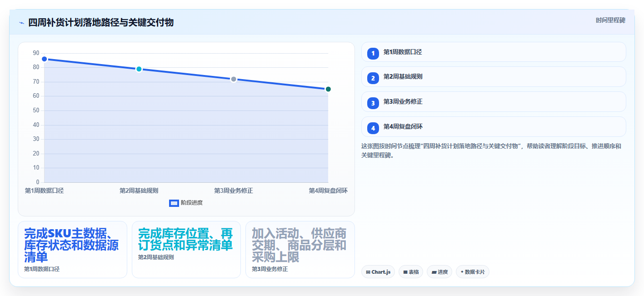Open the 第3周业务修正 milestone row

pos(494,101)
